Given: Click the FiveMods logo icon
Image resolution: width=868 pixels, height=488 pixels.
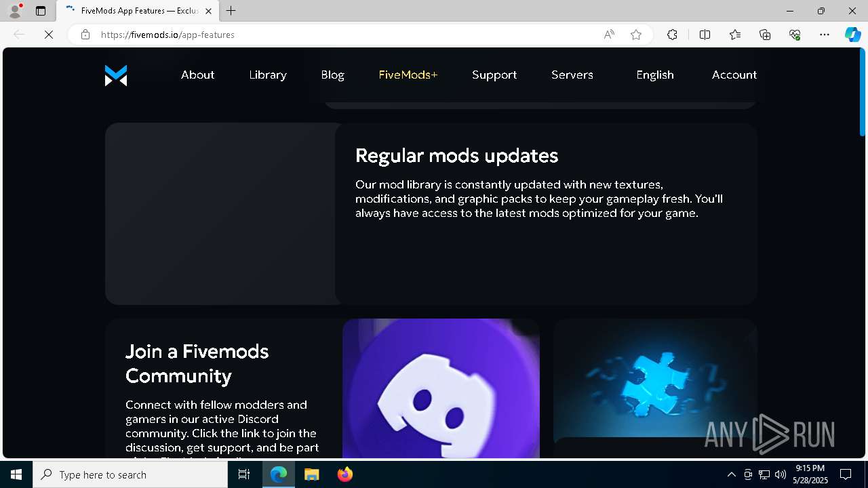Looking at the screenshot, I should click(116, 75).
